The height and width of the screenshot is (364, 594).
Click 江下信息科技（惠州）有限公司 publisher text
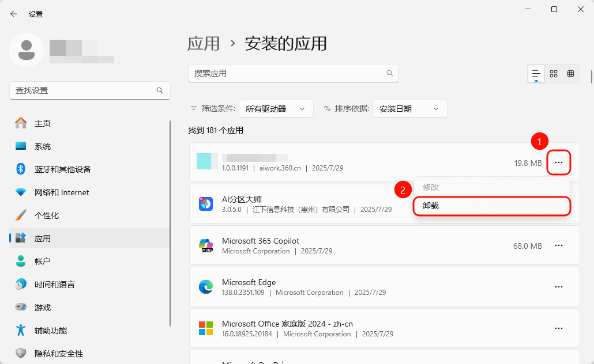pos(301,210)
